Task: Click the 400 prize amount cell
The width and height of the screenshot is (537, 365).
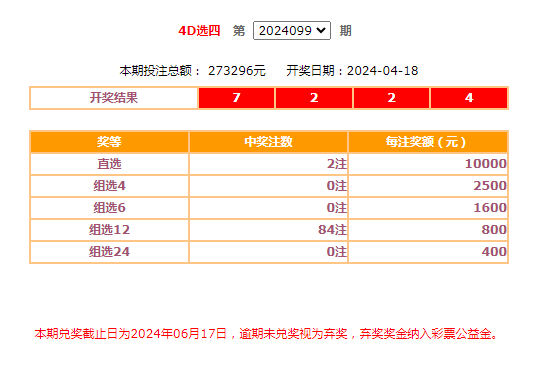Action: pos(428,252)
